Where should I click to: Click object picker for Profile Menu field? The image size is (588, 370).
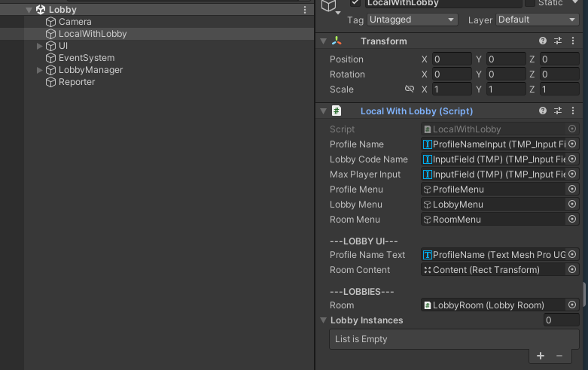(572, 190)
